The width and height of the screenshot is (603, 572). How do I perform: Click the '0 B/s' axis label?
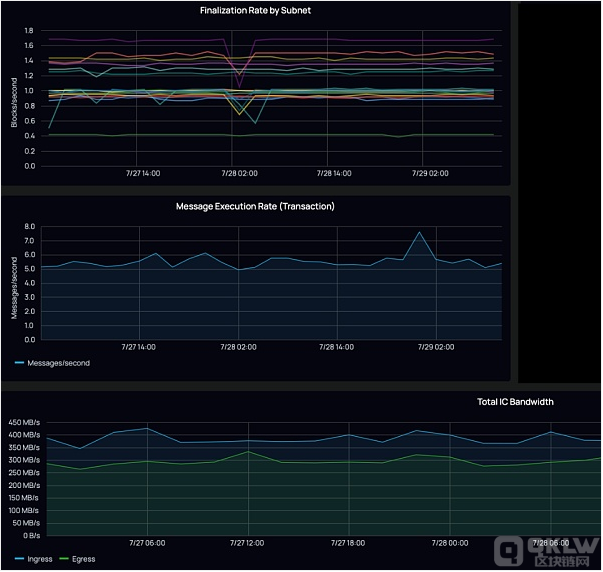coord(31,535)
